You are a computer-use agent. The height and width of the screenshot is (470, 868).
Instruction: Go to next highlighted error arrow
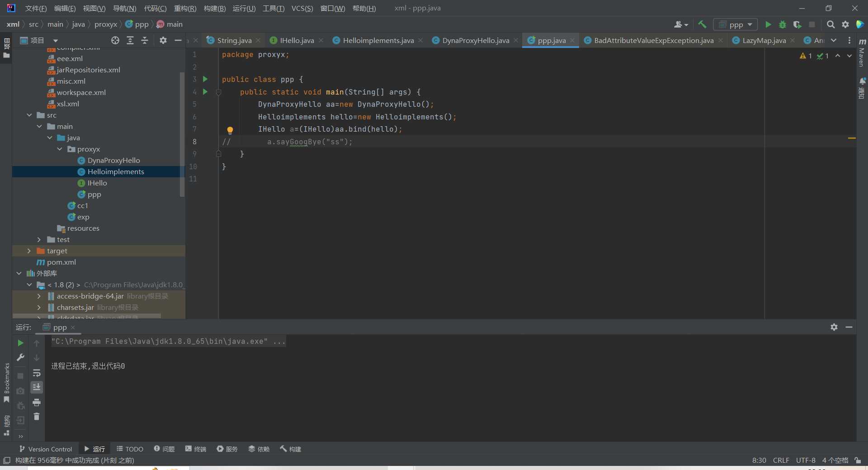click(x=849, y=56)
